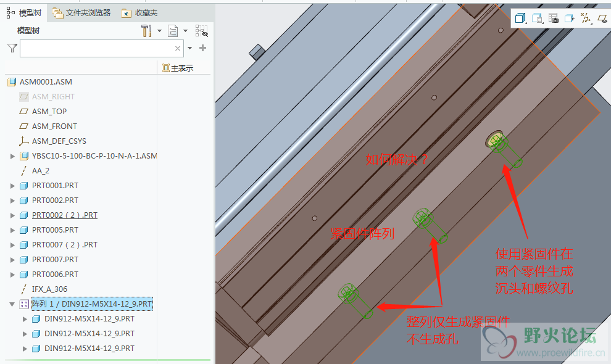The height and width of the screenshot is (364, 611).
Task: Click the saved orientations view icon
Action: [x=536, y=19]
